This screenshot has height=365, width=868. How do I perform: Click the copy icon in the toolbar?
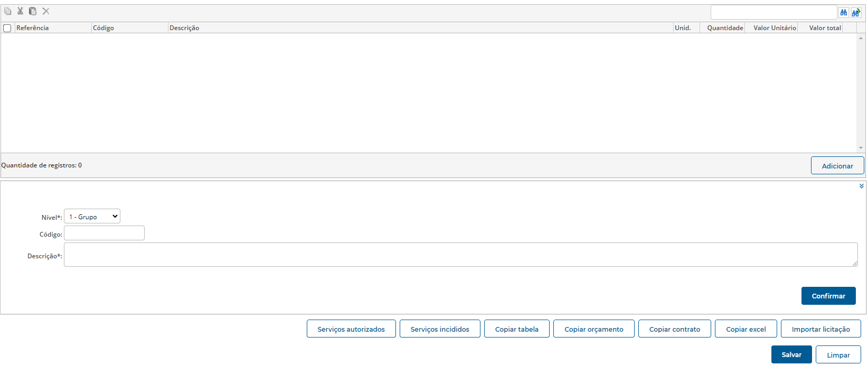pos(7,11)
